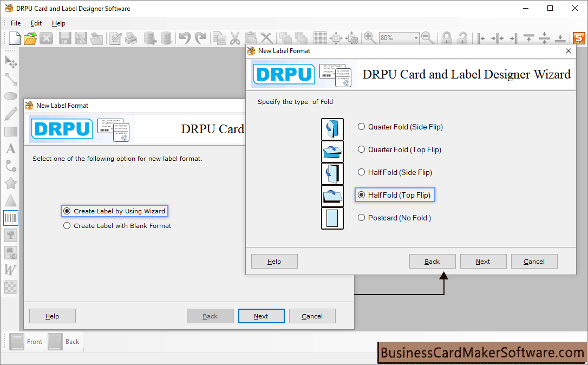
Task: Click Cancel in the fold type wizard
Action: (534, 262)
